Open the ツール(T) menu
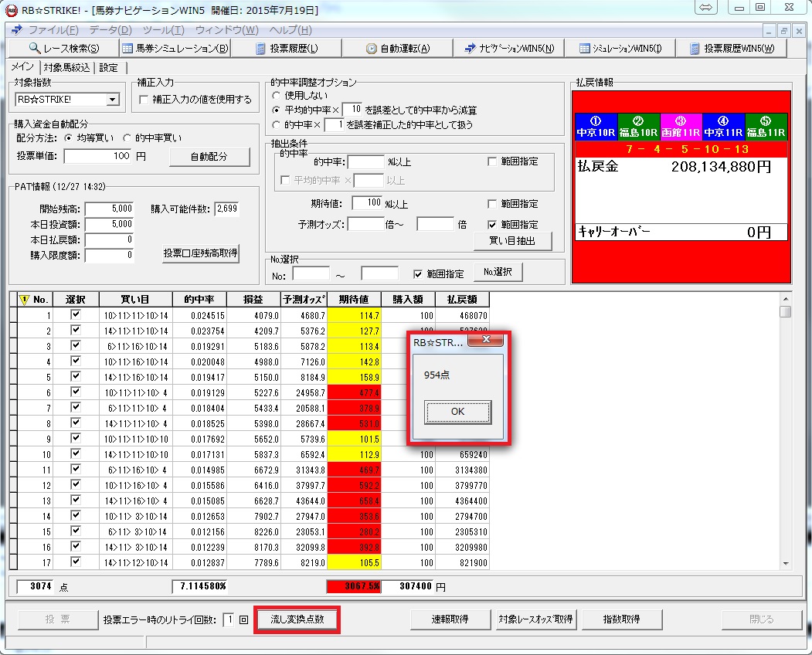 (x=163, y=29)
